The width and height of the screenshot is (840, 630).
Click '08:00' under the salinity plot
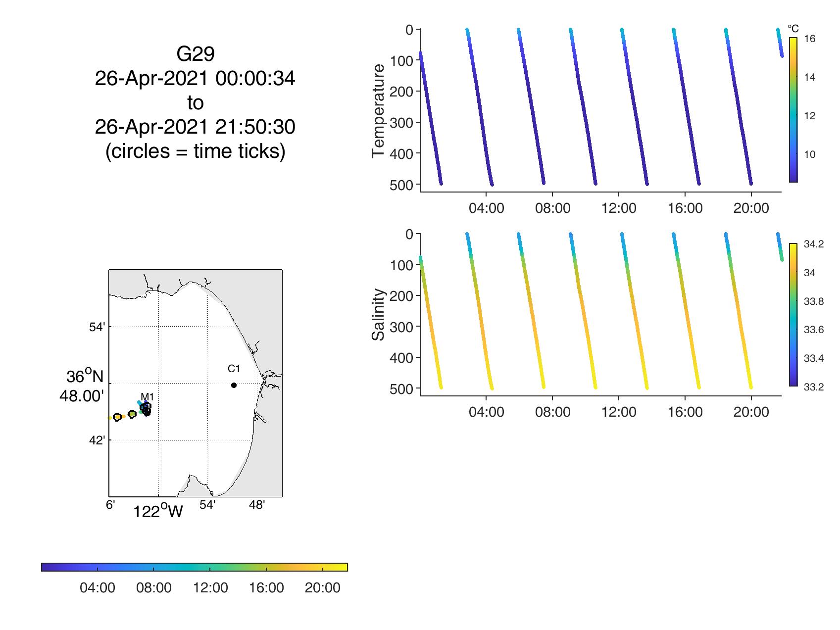tap(553, 412)
